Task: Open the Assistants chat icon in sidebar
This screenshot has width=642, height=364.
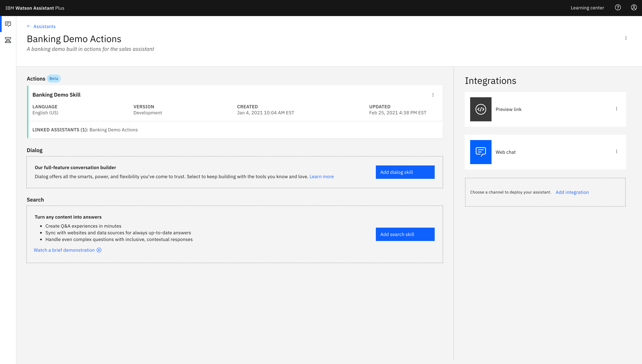Action: [8, 24]
